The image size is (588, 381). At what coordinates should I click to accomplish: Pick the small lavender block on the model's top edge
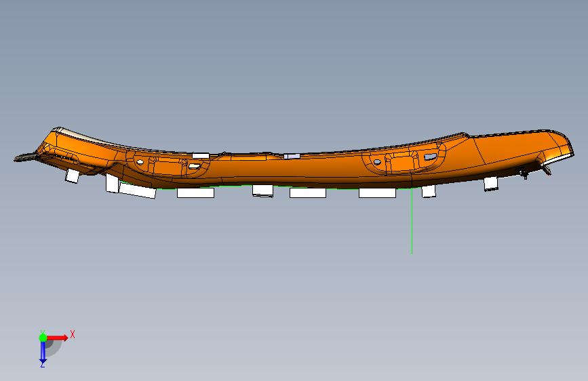click(292, 156)
